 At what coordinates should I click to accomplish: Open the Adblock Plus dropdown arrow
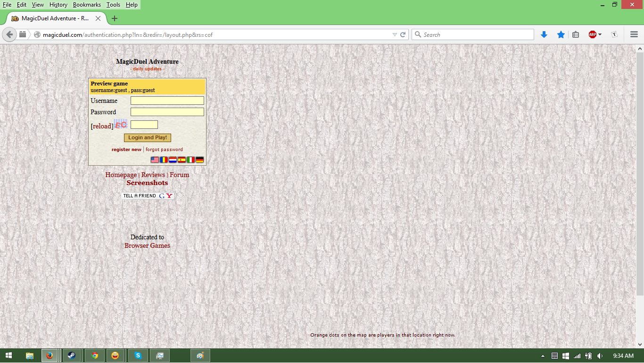pos(600,34)
